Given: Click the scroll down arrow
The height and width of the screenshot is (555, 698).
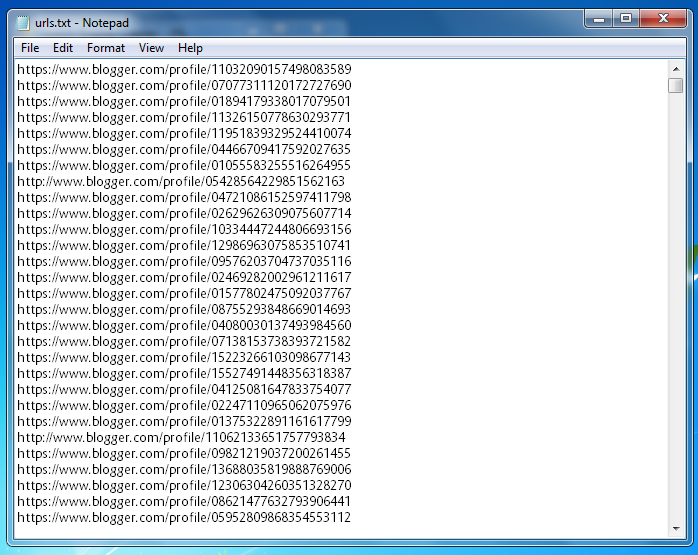Looking at the screenshot, I should pyautogui.click(x=676, y=529).
